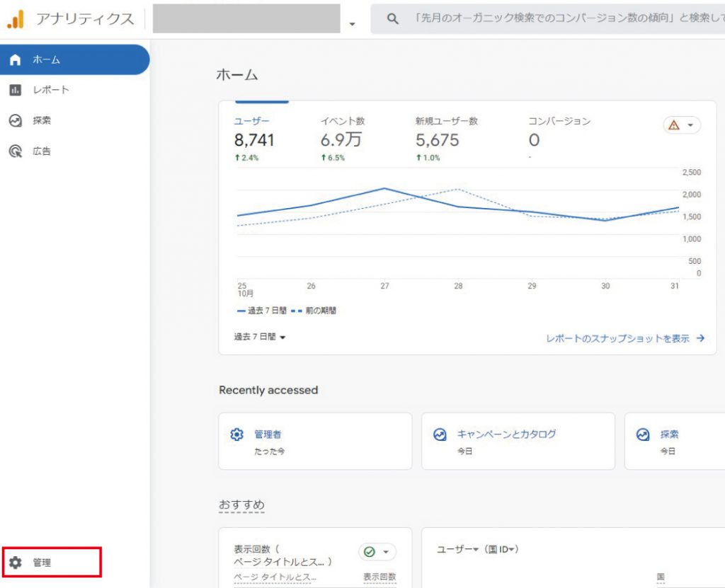725x588 pixels.
Task: Click the ↑1.0% change indicator
Action: pyautogui.click(x=428, y=158)
